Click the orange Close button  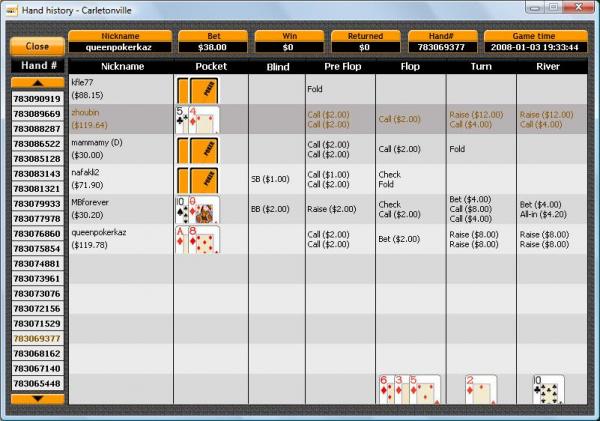pyautogui.click(x=37, y=46)
